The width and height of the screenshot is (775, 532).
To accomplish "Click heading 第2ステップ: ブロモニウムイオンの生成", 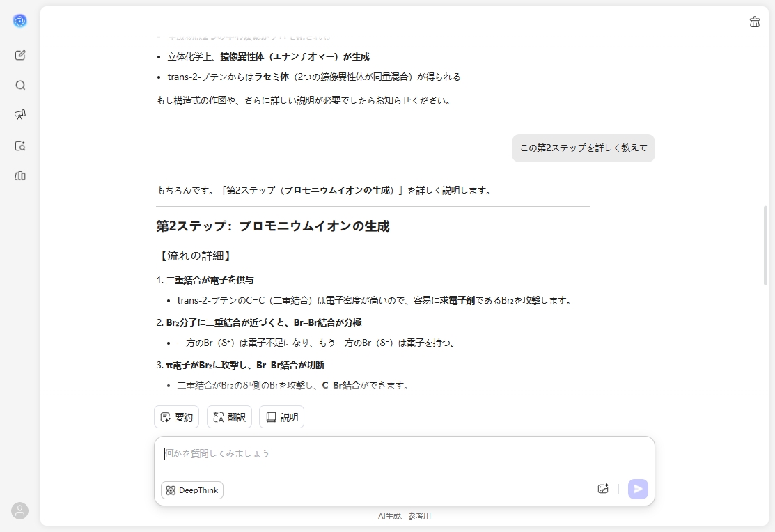I will click(x=273, y=226).
